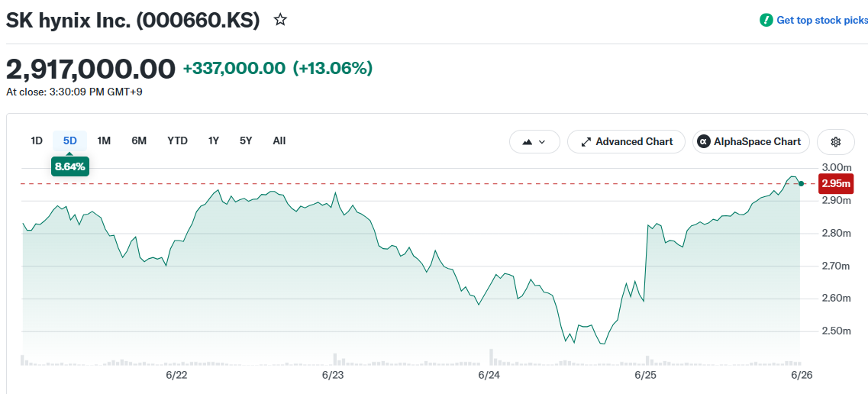
Task: Click the 2.90m axis value
Action: (836, 200)
